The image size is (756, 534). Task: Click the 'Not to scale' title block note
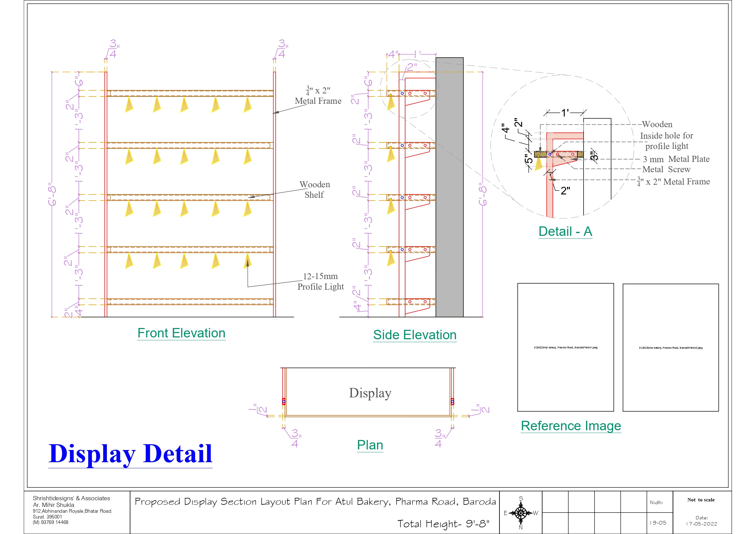701,500
